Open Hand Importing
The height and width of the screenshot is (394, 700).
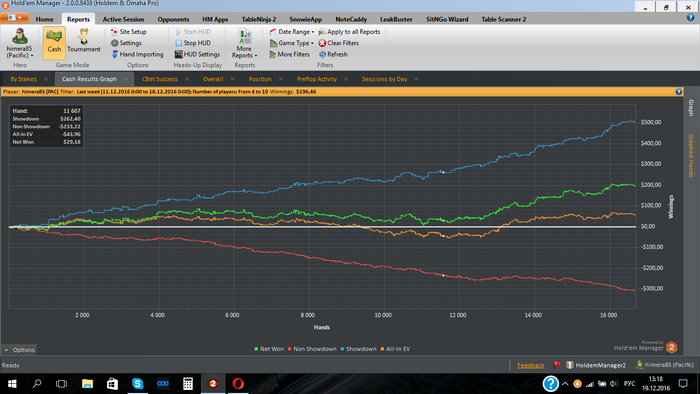pyautogui.click(x=138, y=54)
